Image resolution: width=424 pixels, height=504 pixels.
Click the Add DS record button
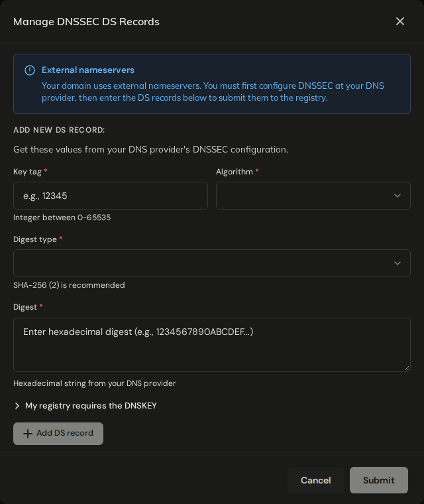click(x=58, y=434)
